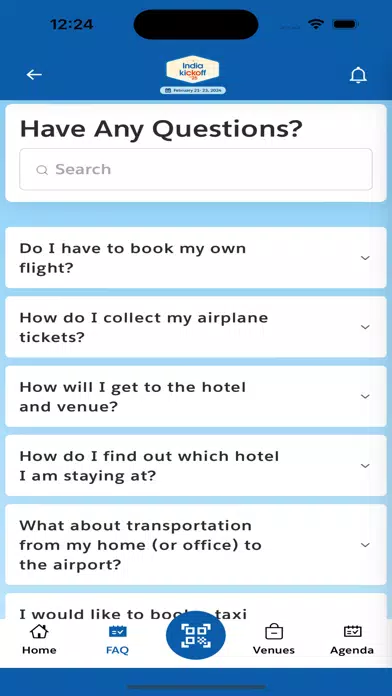Open 'Do I have to book my own flight?' question
The height and width of the screenshot is (696, 392).
[x=196, y=258]
